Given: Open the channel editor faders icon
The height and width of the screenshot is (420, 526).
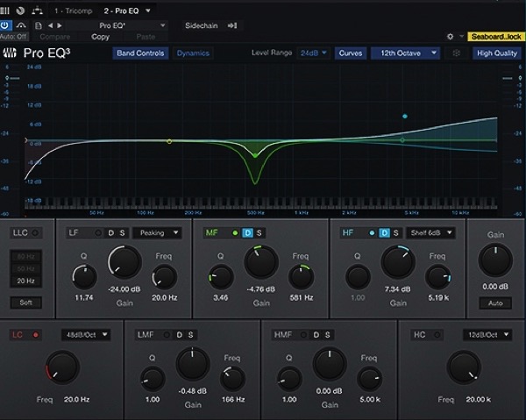Looking at the screenshot, I should pyautogui.click(x=4, y=11).
